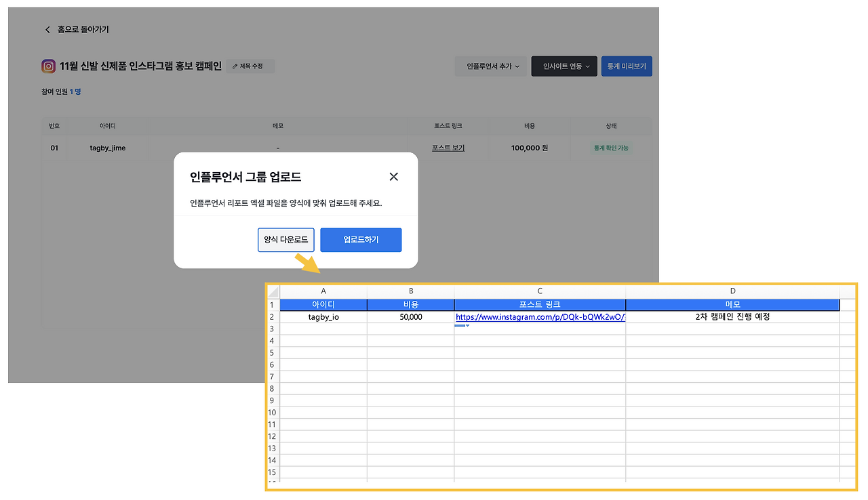Click the select-all corner of the spreadsheet
Image resolution: width=868 pixels, height=500 pixels.
tap(274, 291)
